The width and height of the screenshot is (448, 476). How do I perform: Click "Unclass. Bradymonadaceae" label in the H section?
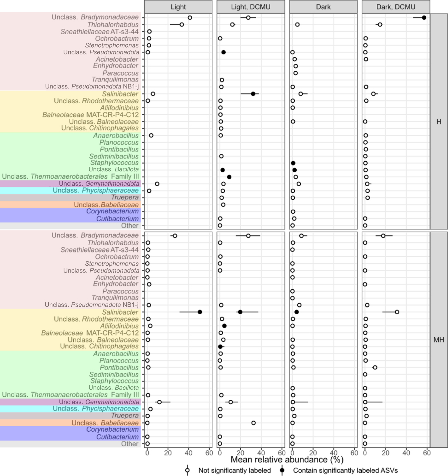pos(95,17)
